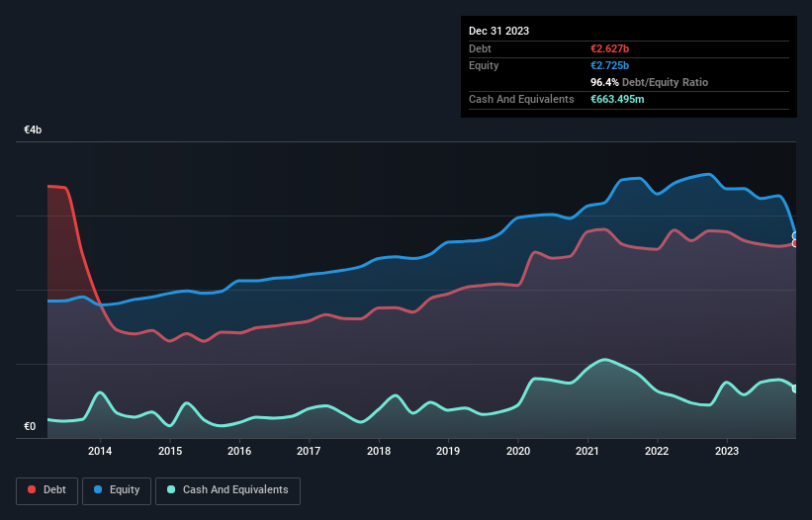
Task: Click the 2023 x-axis label
Action: click(x=727, y=451)
